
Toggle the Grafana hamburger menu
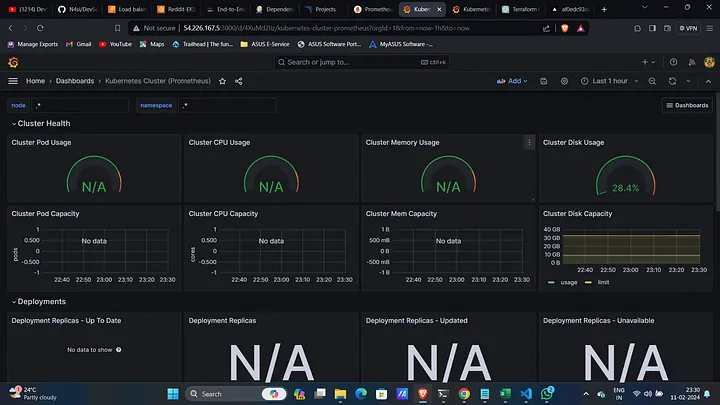point(13,81)
